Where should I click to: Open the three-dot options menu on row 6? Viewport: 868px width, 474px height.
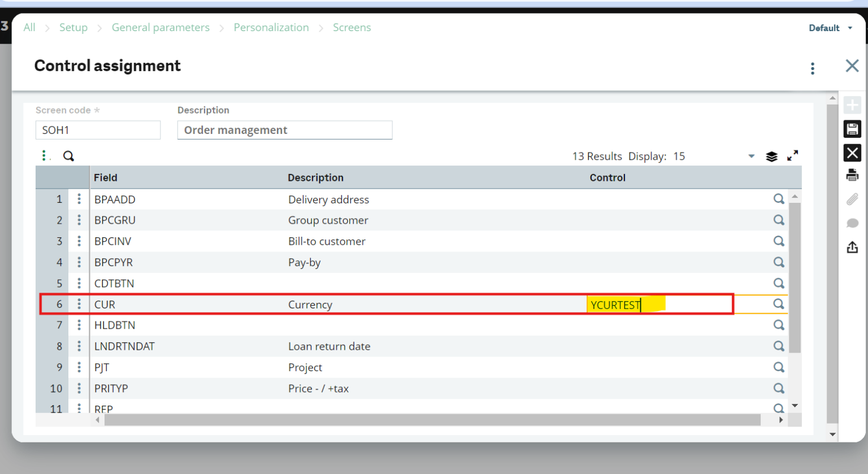point(79,304)
